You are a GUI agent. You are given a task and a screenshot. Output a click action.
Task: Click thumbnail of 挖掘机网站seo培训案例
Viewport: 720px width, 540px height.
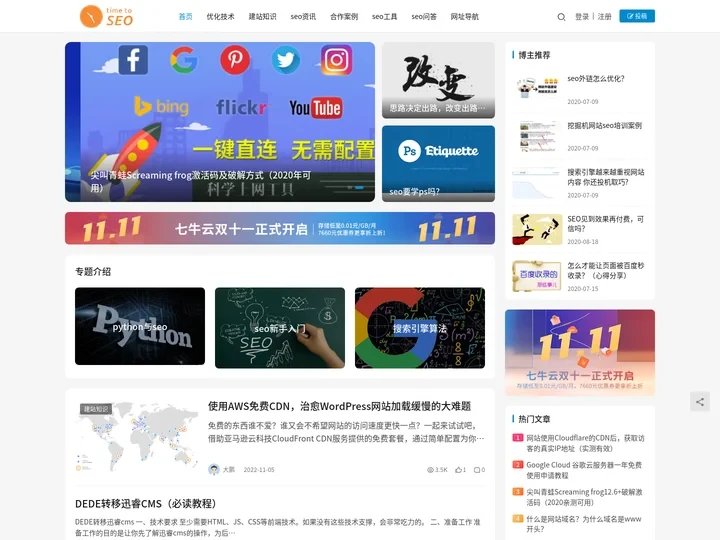[x=537, y=136]
